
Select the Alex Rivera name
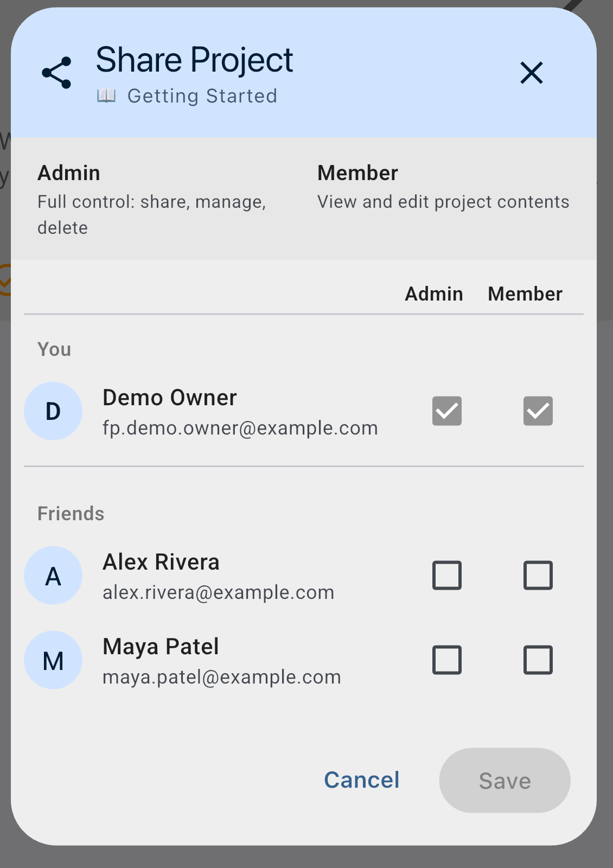point(161,562)
